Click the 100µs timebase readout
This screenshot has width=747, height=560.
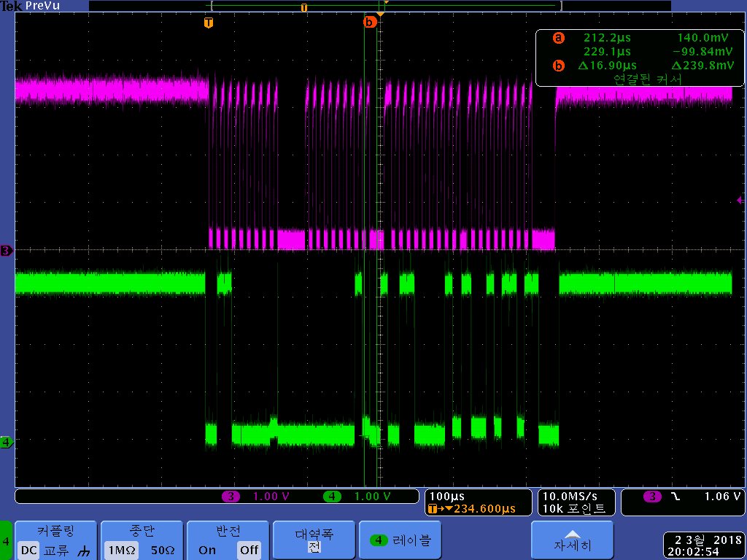point(447,497)
